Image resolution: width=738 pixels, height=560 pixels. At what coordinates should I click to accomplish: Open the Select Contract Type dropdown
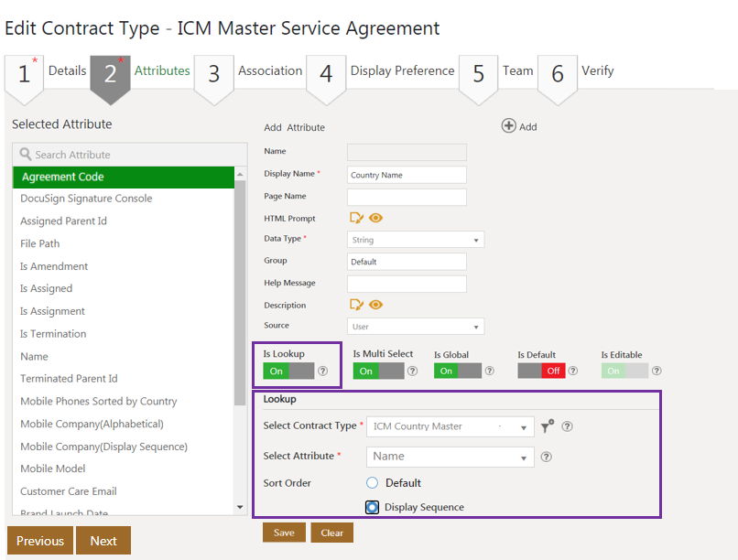click(x=450, y=426)
